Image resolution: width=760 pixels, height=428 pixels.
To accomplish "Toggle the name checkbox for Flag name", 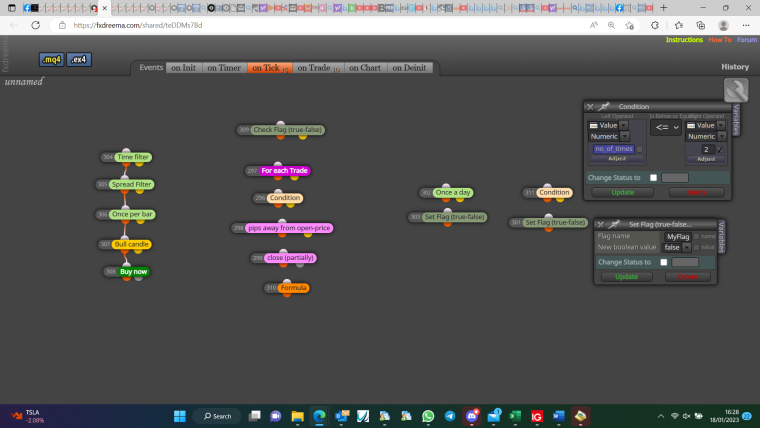I will (697, 237).
